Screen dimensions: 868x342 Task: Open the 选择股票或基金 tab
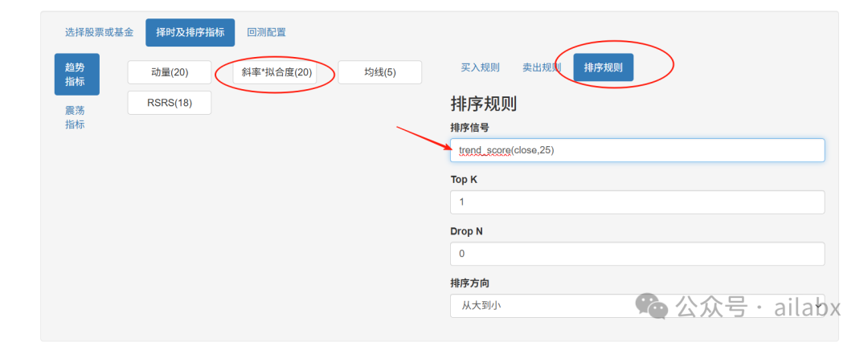(x=99, y=33)
